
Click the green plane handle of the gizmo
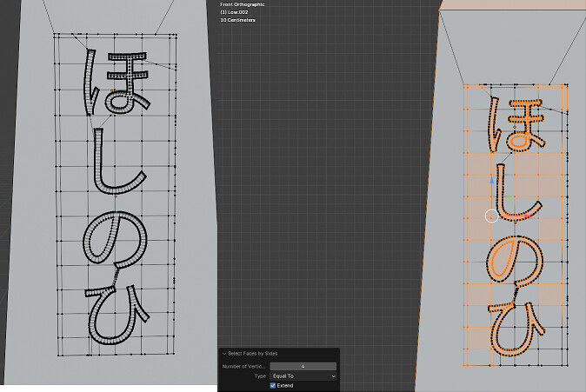point(510,197)
